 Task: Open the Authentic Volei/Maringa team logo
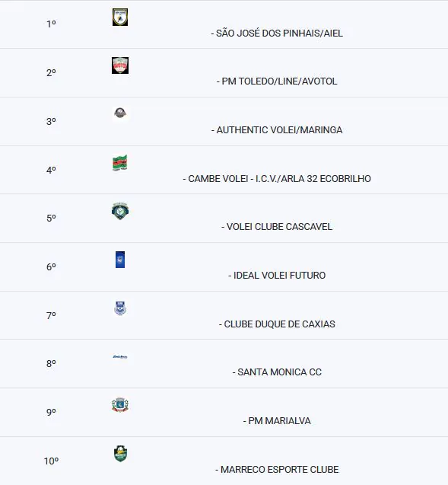point(120,113)
